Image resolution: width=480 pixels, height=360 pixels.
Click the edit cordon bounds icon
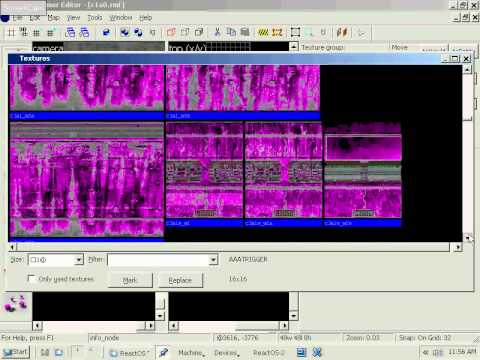(x=277, y=32)
